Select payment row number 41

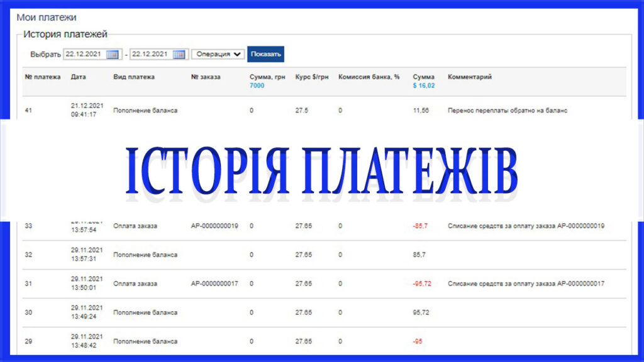click(x=28, y=111)
